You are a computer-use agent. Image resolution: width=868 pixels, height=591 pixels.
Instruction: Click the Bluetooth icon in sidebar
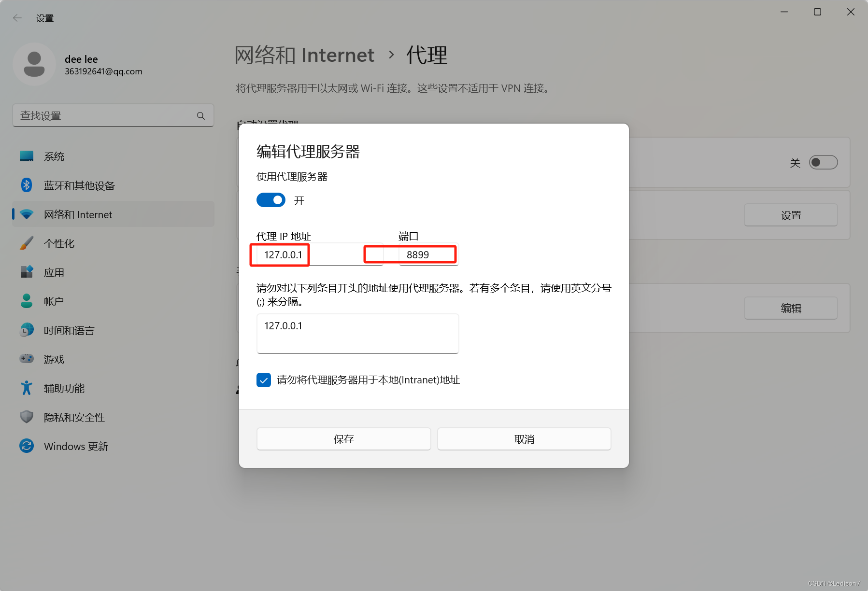[27, 185]
